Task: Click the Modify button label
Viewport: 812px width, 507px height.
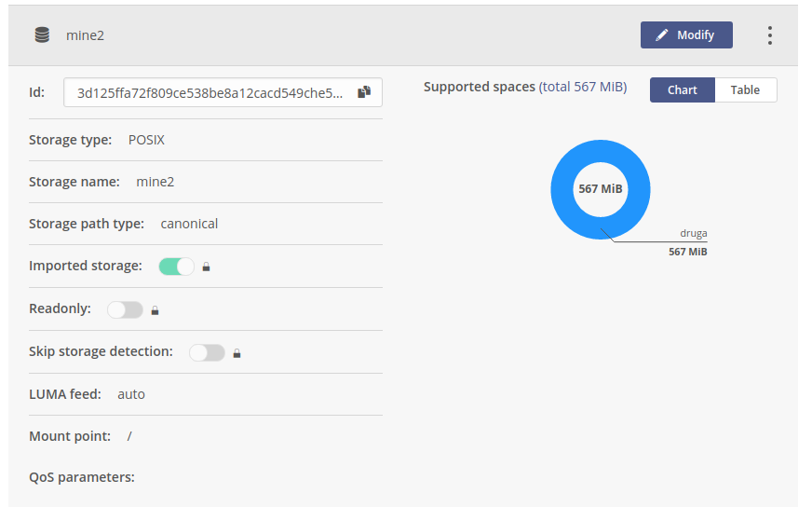Action: click(x=696, y=35)
